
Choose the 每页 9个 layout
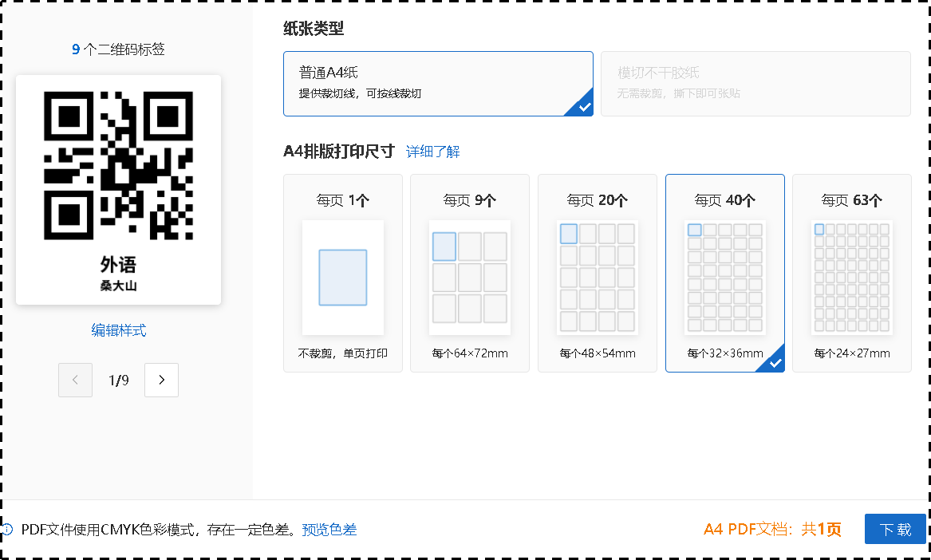tap(470, 273)
